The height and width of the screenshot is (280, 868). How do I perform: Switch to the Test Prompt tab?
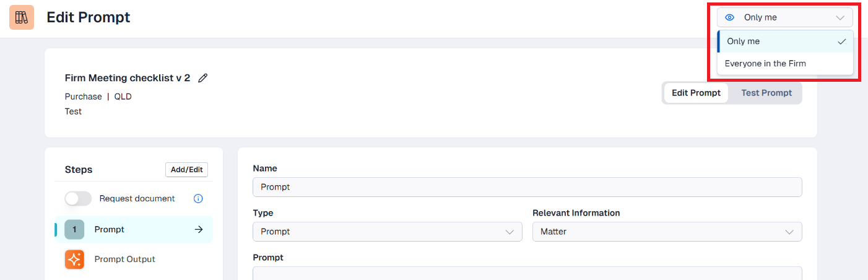766,93
